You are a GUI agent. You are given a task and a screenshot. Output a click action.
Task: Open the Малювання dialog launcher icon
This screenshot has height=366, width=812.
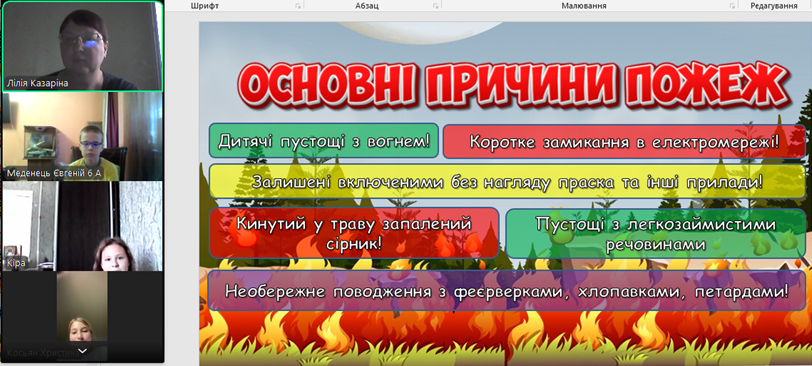(732, 6)
